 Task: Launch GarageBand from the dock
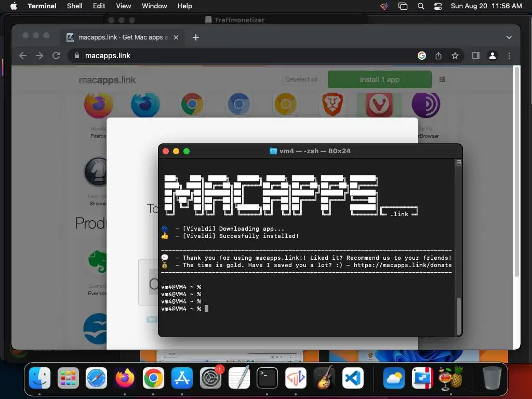click(324, 378)
